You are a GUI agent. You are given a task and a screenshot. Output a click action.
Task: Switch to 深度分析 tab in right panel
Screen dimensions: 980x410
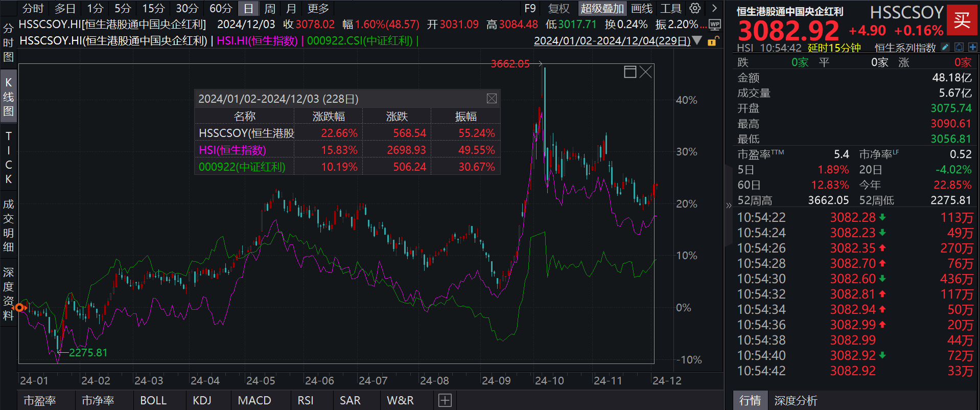coord(796,400)
